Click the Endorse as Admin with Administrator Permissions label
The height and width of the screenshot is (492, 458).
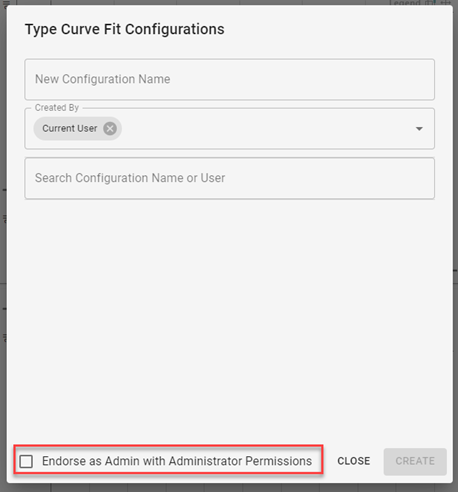pyautogui.click(x=177, y=461)
